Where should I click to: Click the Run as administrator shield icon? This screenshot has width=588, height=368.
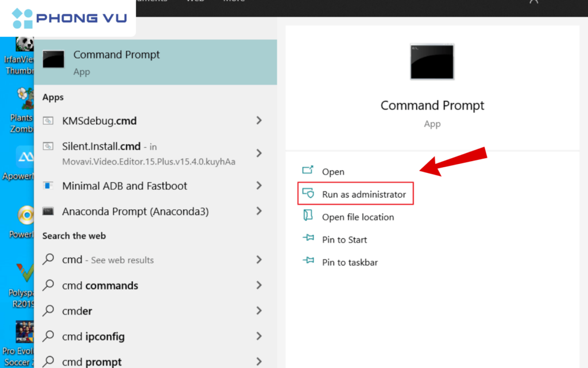[308, 194]
